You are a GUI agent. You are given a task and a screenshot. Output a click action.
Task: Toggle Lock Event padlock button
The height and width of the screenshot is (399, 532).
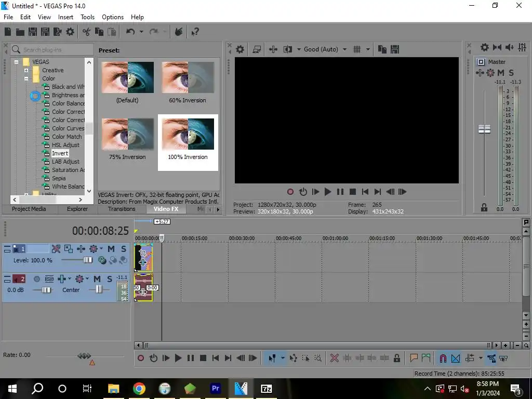pyautogui.click(x=396, y=358)
